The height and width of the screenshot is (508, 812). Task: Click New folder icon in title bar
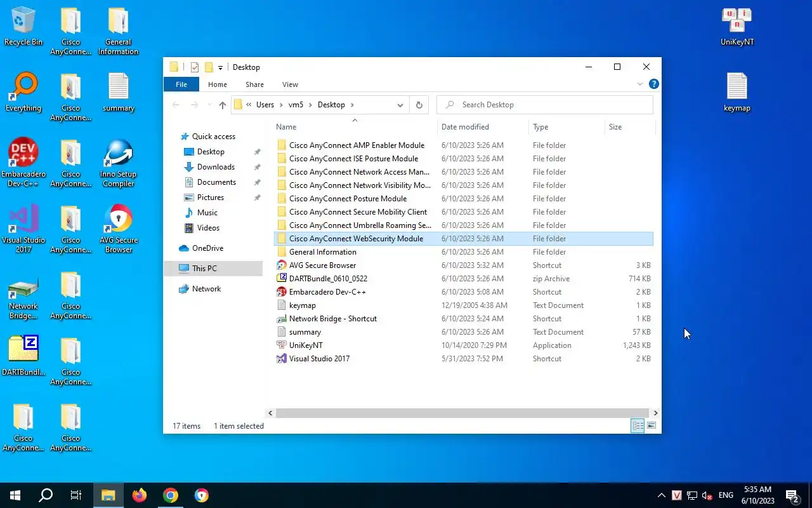[208, 67]
